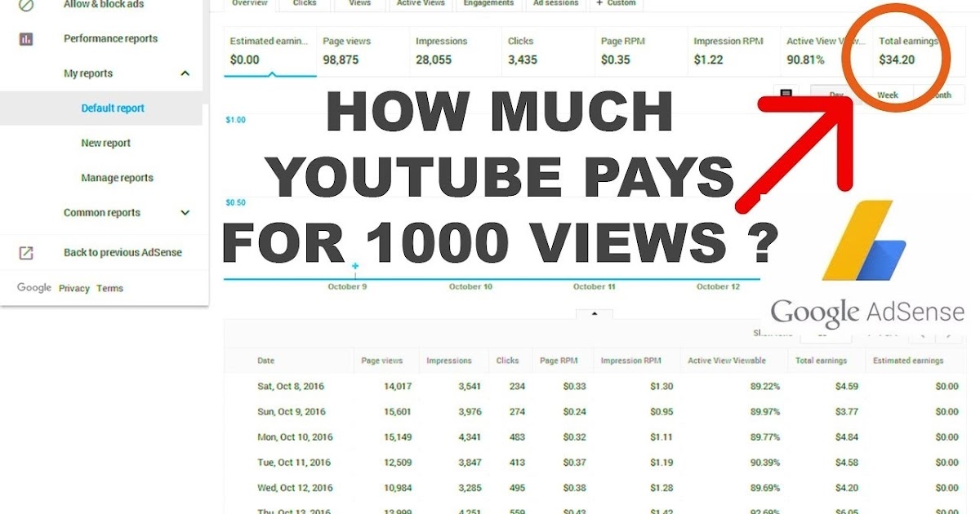
Task: Click total earnings value $4.84
Action: tap(847, 437)
